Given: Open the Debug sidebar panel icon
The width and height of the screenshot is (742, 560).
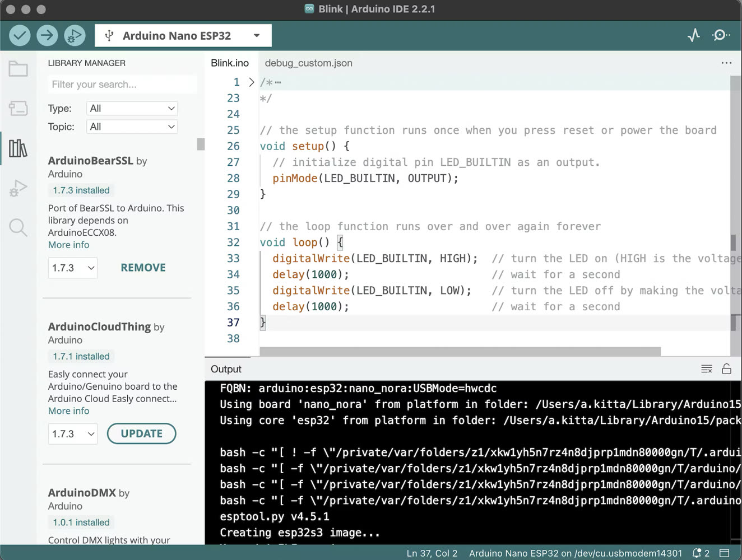Looking at the screenshot, I should click(x=18, y=188).
